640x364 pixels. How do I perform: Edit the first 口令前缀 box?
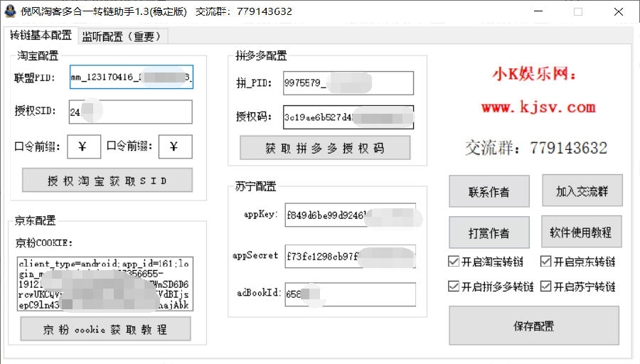pyautogui.click(x=84, y=146)
